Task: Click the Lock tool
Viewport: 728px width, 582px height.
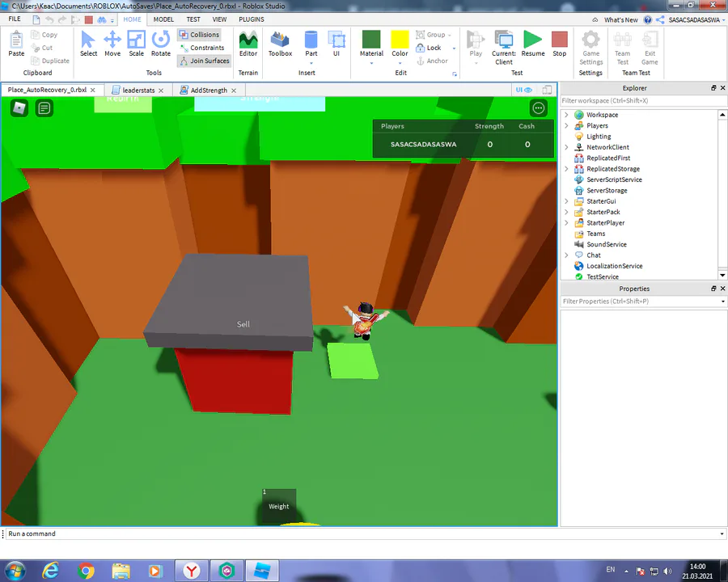Action: [x=429, y=48]
